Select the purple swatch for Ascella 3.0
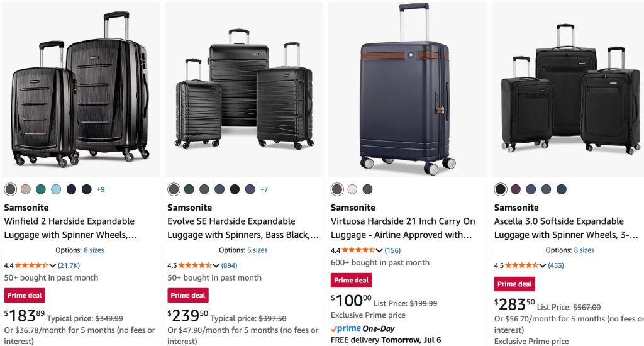Image resolution: width=644 pixels, height=346 pixels. (x=516, y=189)
